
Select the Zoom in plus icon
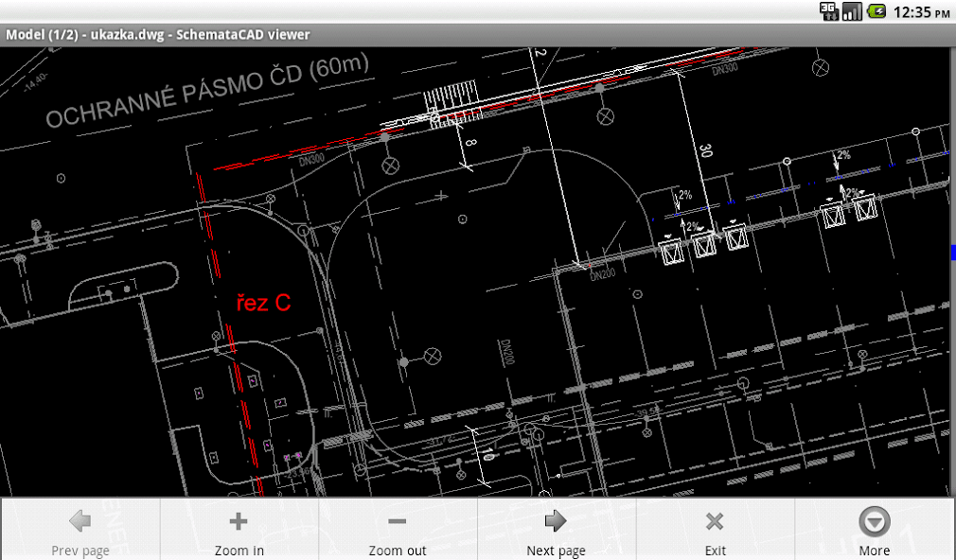pyautogui.click(x=238, y=519)
